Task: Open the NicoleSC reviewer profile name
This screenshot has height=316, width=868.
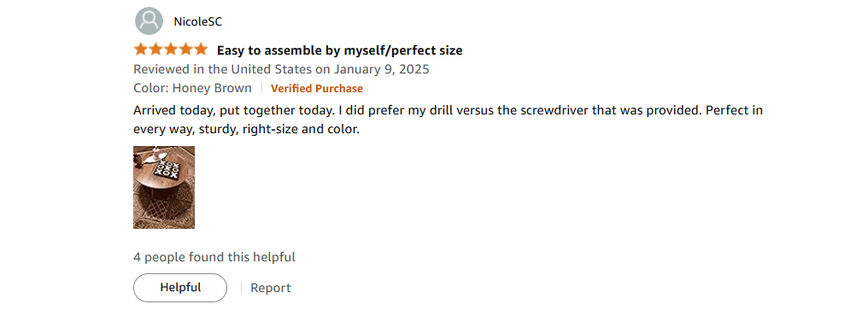Action: 197,21
